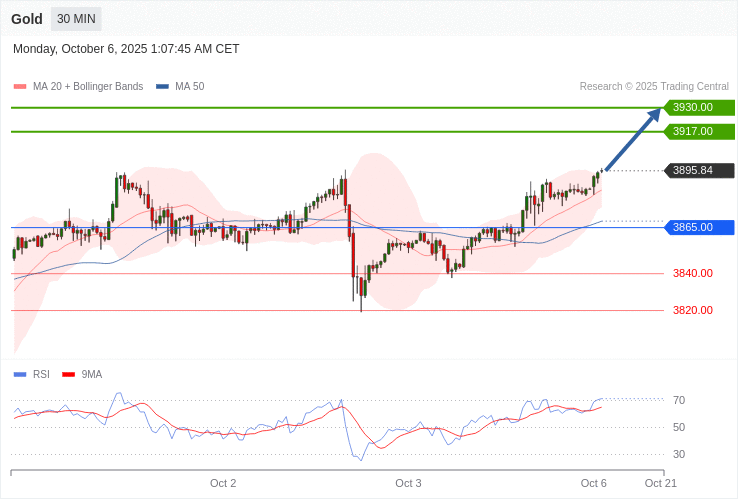Click the Gold instrument title

tap(27, 19)
